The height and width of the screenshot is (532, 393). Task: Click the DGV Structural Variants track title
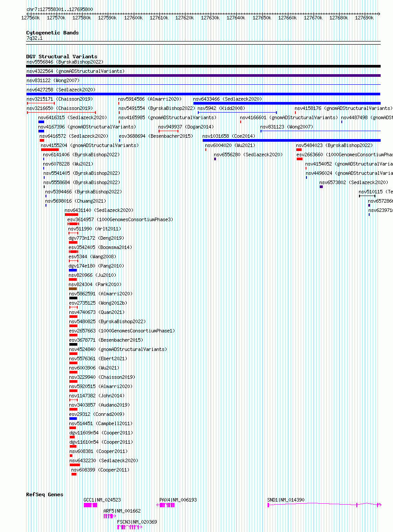62,57
